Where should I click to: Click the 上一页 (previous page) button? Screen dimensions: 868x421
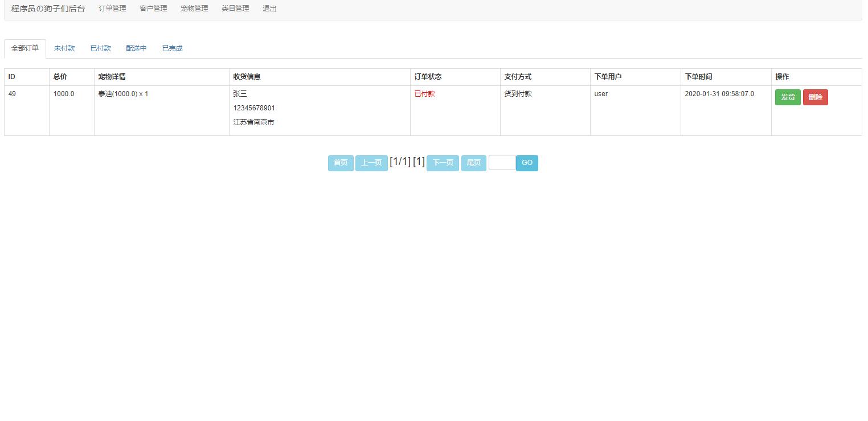(371, 163)
